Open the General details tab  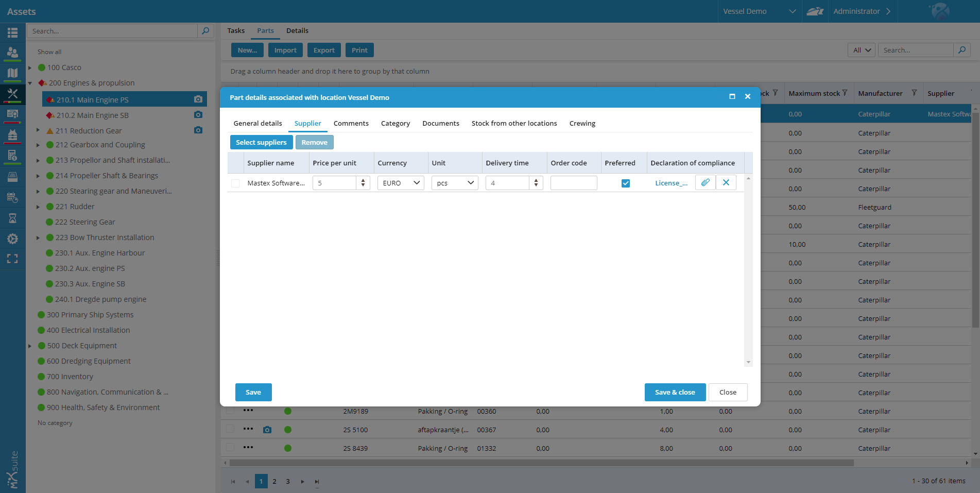click(x=257, y=123)
